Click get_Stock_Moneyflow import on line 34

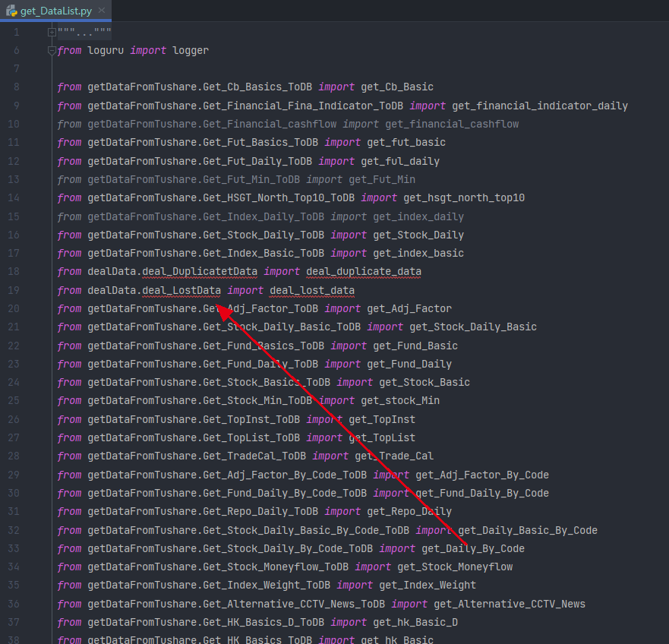[455, 567]
